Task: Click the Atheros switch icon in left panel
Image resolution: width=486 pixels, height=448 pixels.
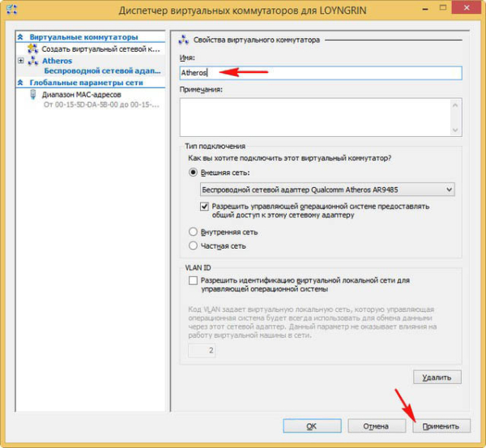Action: point(33,61)
